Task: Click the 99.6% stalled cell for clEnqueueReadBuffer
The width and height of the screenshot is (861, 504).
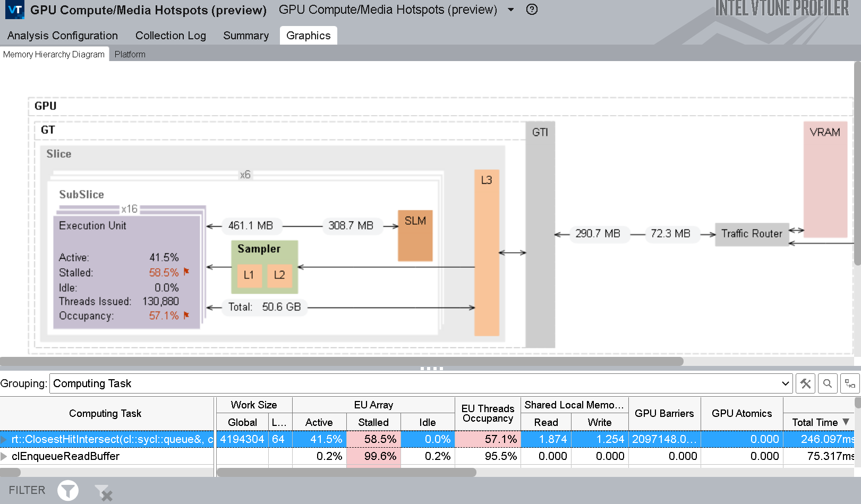Action: pos(373,456)
